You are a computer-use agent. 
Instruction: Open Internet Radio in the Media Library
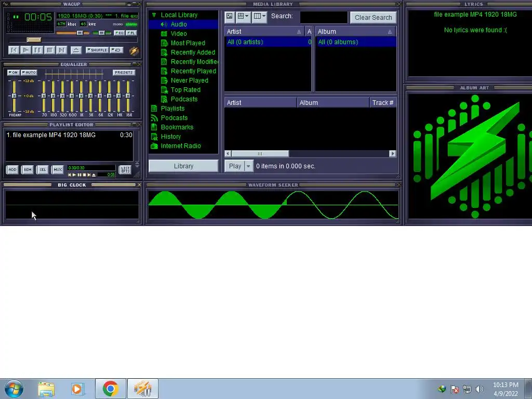pyautogui.click(x=180, y=146)
